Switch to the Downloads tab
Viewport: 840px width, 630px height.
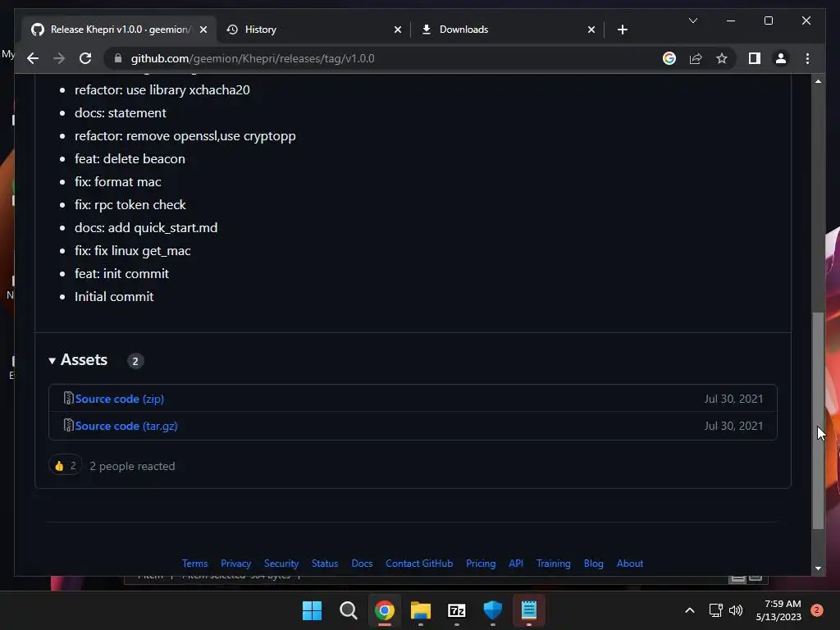click(508, 30)
